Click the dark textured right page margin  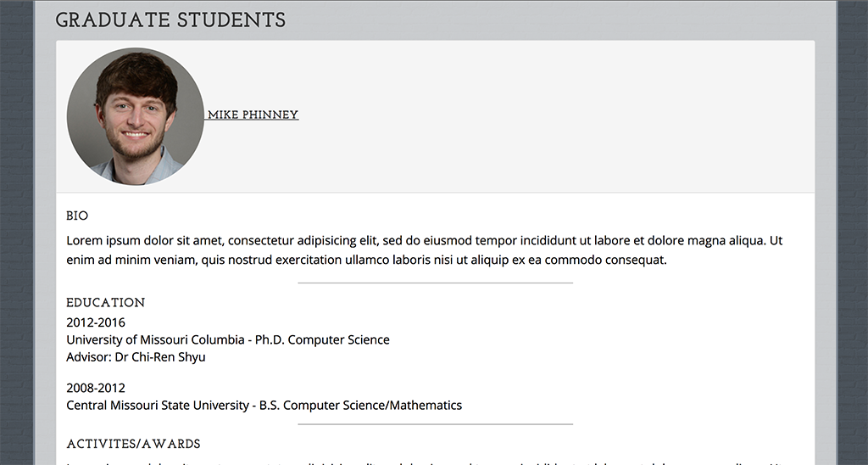tap(853, 232)
